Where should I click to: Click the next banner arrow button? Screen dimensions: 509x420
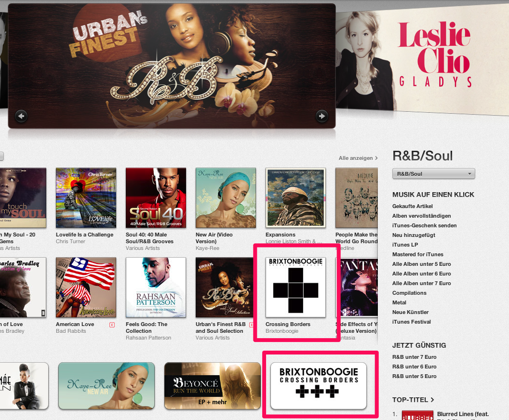click(321, 116)
